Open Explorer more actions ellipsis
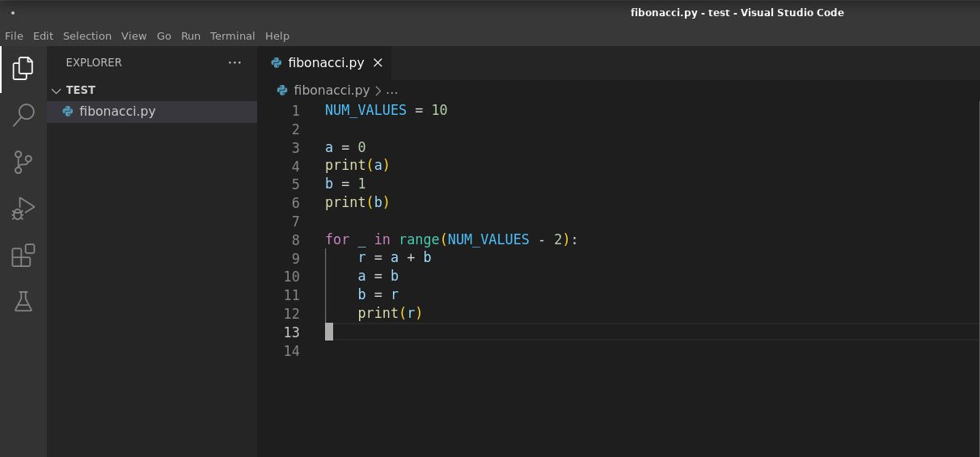 coord(234,62)
